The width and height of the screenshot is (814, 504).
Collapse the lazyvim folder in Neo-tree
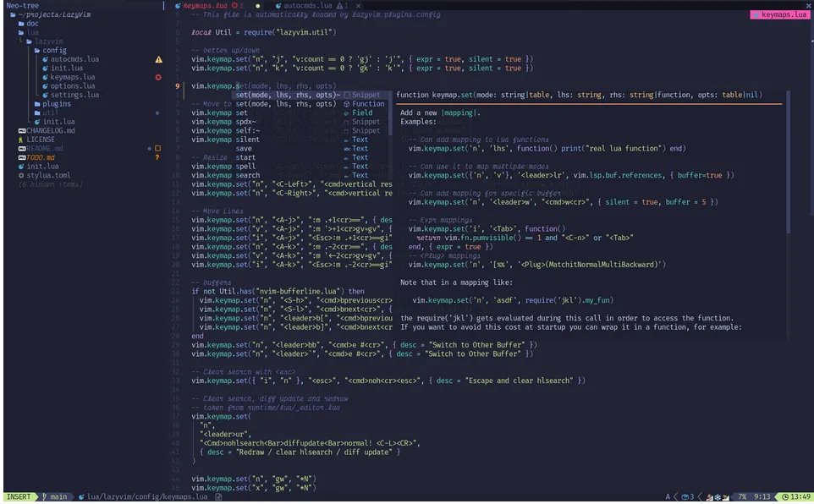pos(29,41)
